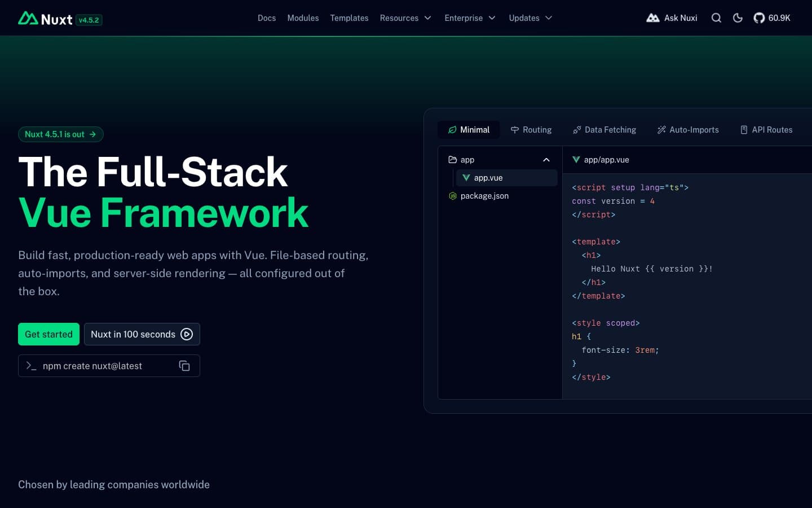This screenshot has height=508, width=812.
Task: Click the 'const version = 4' code line
Action: click(613, 201)
